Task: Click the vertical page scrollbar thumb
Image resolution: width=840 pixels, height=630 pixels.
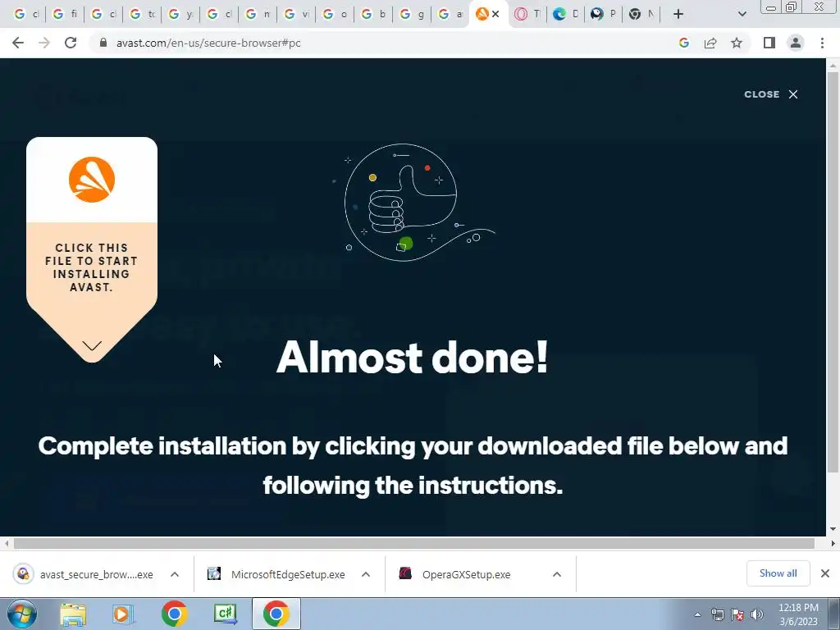Action: pos(833,272)
